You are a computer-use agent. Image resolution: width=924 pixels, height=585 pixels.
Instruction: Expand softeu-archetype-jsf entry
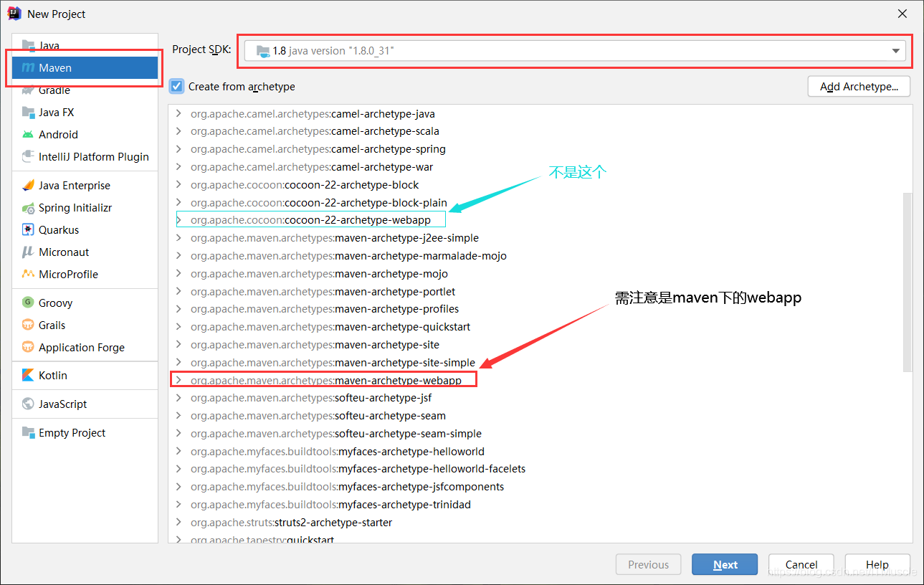tap(178, 398)
